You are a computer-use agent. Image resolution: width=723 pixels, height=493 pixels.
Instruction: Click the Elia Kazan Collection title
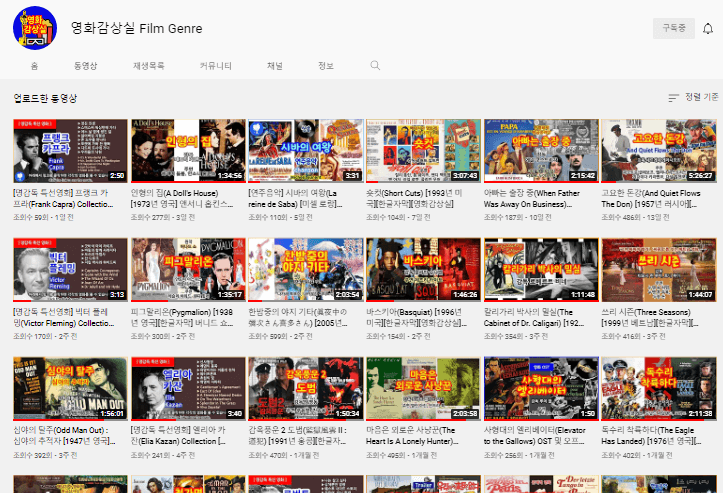tap(178, 436)
